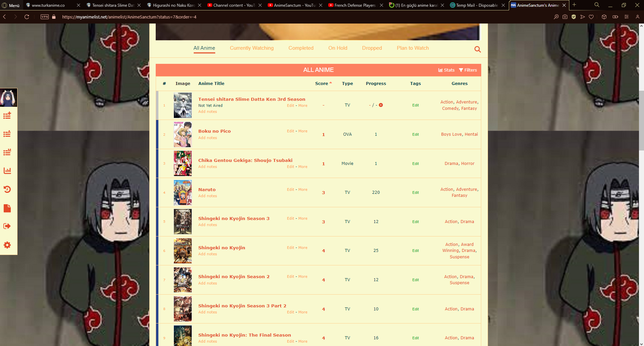Sort by the Type column header

pos(347,84)
